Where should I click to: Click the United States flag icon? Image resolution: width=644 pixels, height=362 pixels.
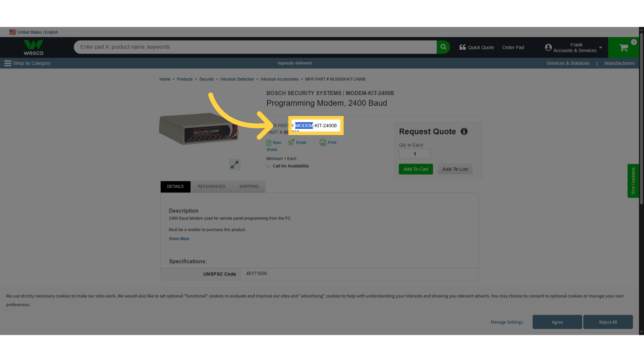pos(13,32)
